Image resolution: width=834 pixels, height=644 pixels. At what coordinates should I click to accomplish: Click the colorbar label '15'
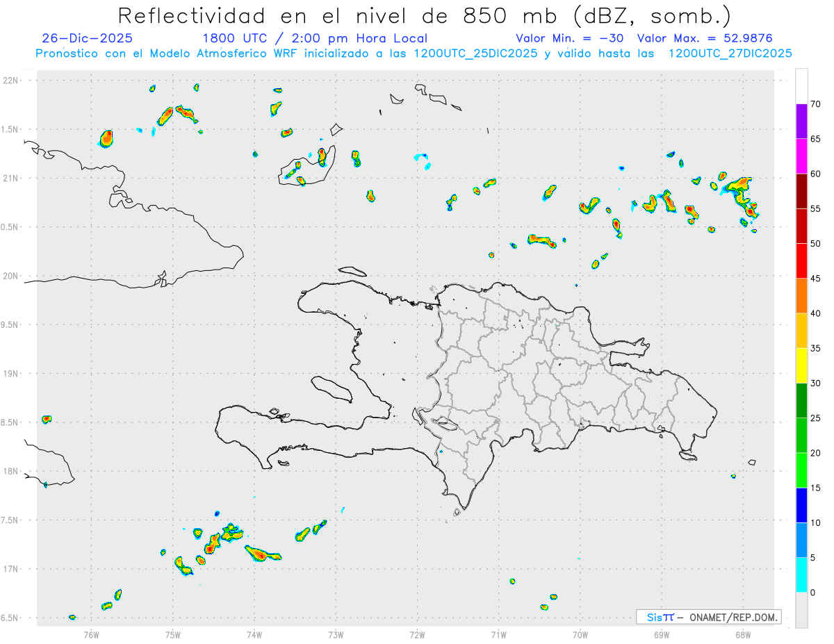(816, 488)
